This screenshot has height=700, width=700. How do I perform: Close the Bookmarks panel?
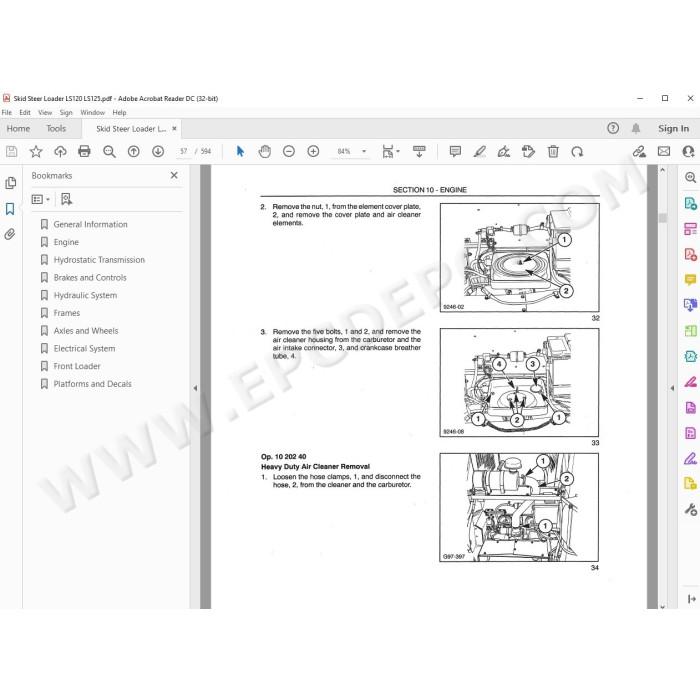(174, 175)
